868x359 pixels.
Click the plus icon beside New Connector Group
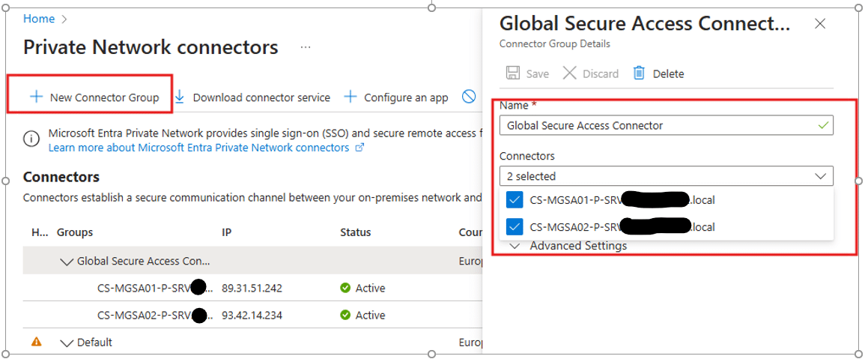coord(36,97)
